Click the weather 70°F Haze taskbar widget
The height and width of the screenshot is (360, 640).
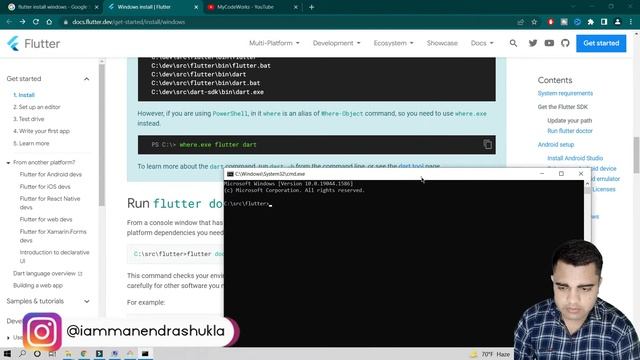click(x=491, y=354)
